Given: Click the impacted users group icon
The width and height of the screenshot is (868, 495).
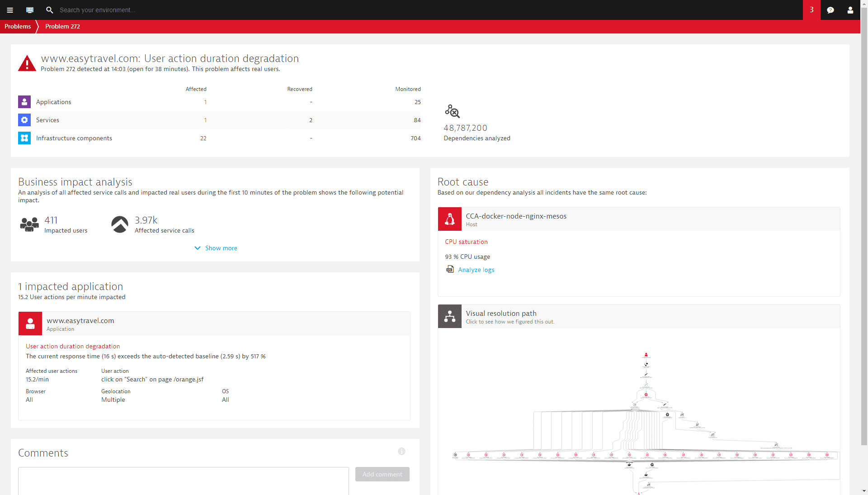Looking at the screenshot, I should [x=29, y=224].
